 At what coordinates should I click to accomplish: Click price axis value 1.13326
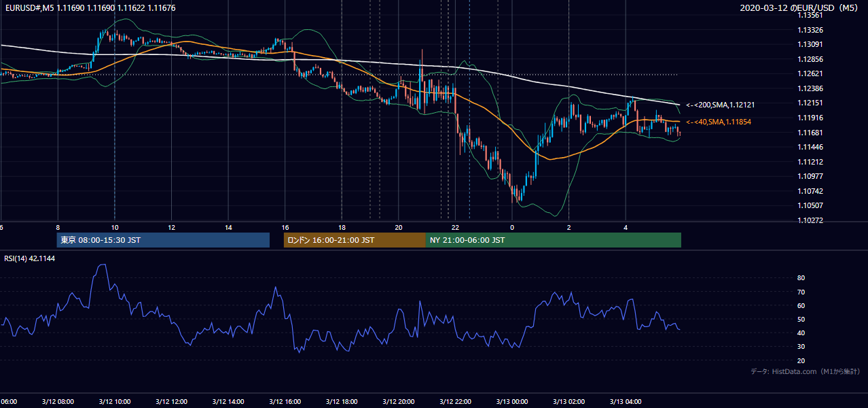810,31
